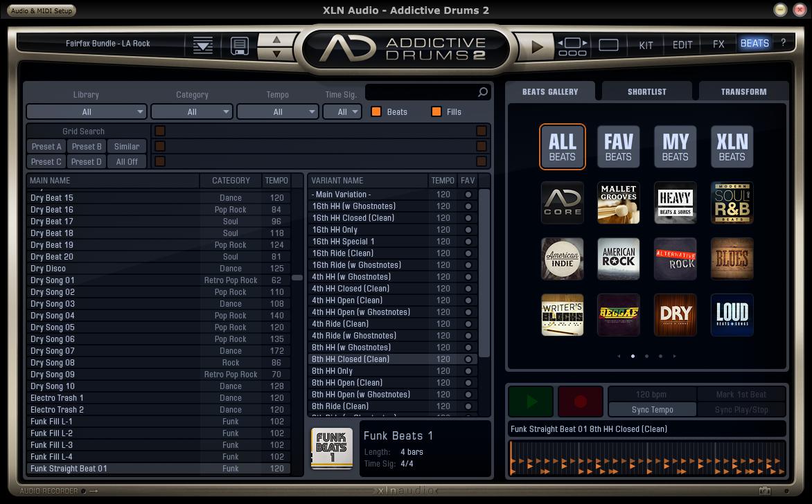This screenshot has height=504, width=812.
Task: Favorite the Main Variation variant
Action: tap(468, 195)
